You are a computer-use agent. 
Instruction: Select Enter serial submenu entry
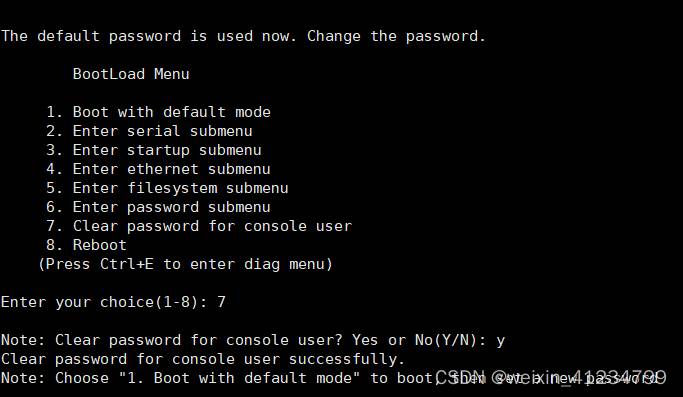click(x=149, y=131)
